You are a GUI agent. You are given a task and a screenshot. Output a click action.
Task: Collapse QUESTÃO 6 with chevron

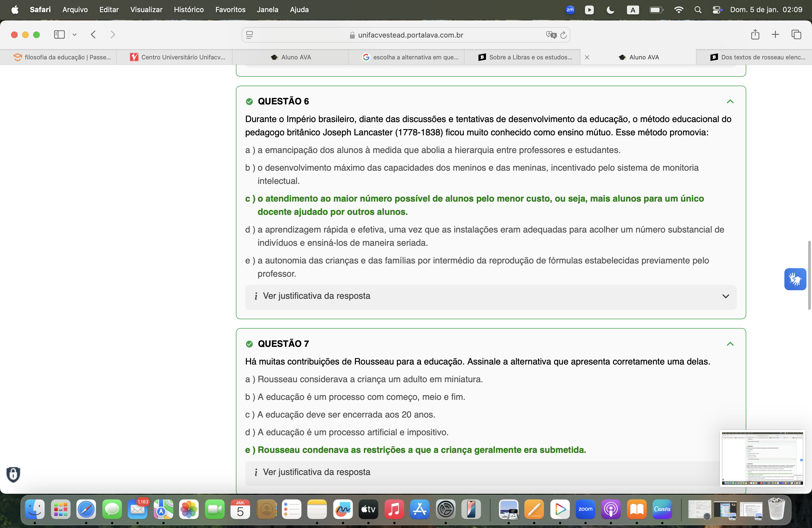click(x=730, y=101)
